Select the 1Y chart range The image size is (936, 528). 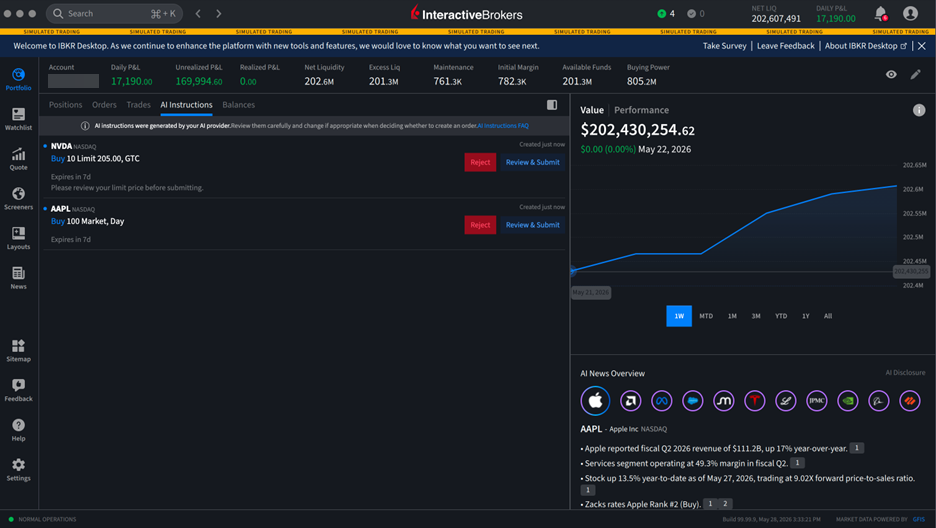point(806,316)
